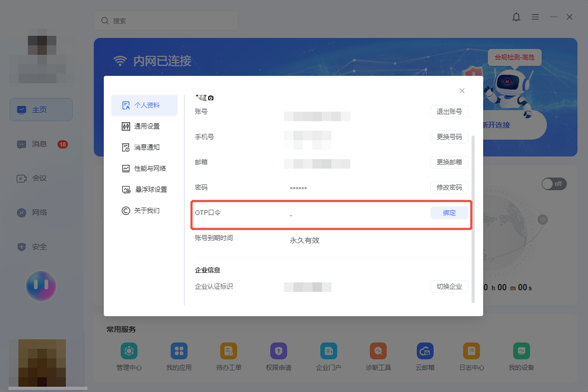This screenshot has height=392, width=588.
Task: Click the 合规检测-高危 badge
Action: (x=514, y=57)
